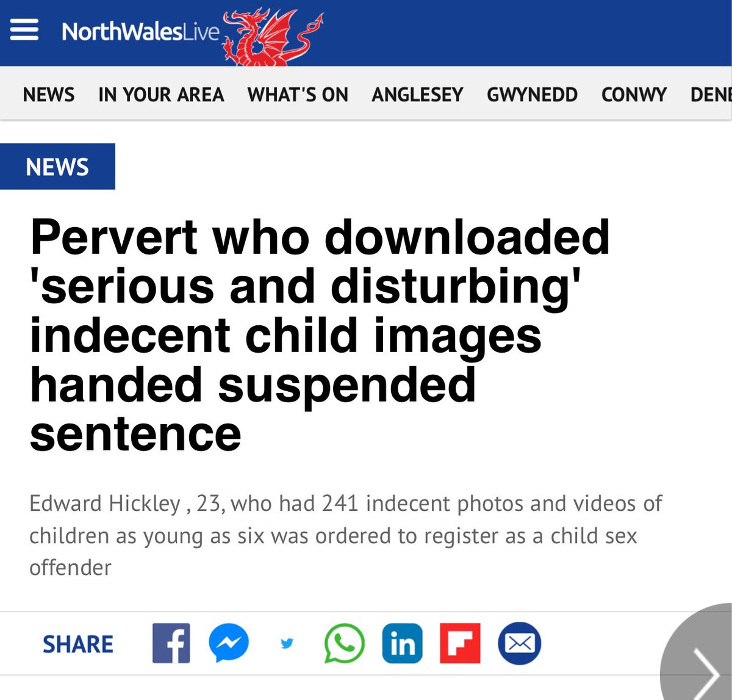Share article on Twitter
Viewport: 732px width, 700px height.
click(x=287, y=643)
